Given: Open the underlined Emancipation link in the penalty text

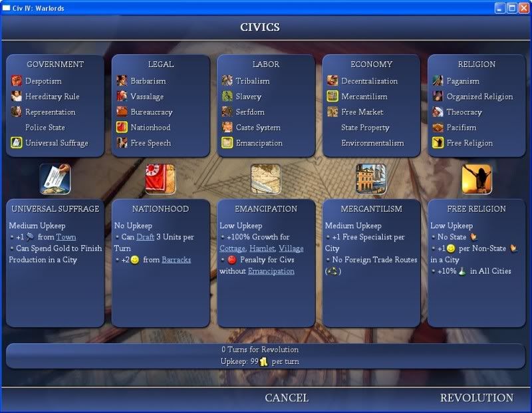Looking at the screenshot, I should click(271, 271).
